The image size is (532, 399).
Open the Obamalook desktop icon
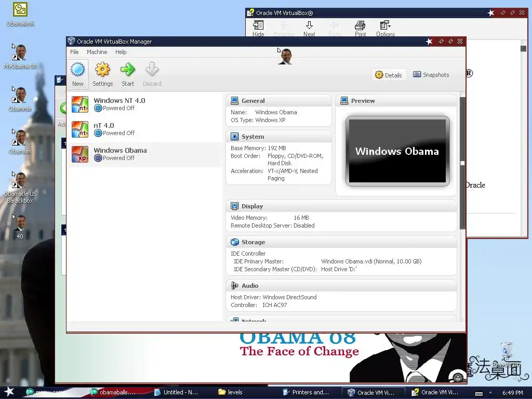(x=20, y=14)
